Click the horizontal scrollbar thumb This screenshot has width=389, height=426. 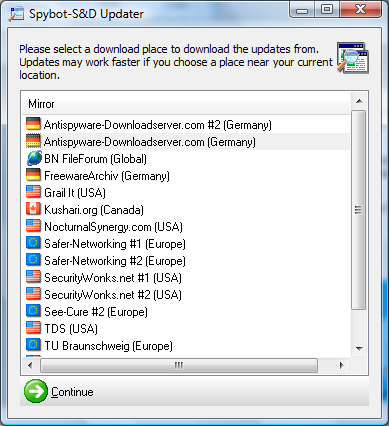point(179,365)
